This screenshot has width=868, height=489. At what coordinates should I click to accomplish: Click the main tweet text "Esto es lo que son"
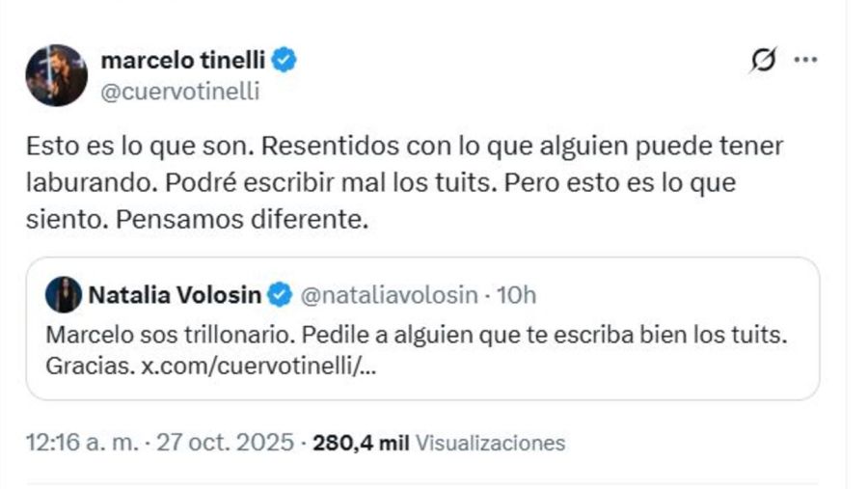(x=135, y=147)
